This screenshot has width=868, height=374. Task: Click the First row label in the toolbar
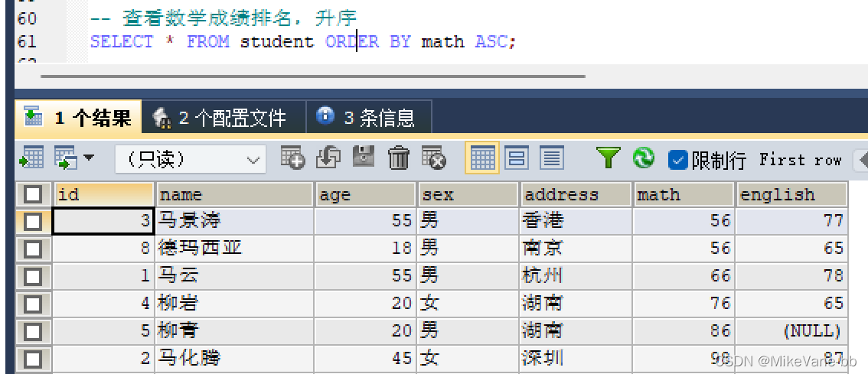[x=801, y=161]
